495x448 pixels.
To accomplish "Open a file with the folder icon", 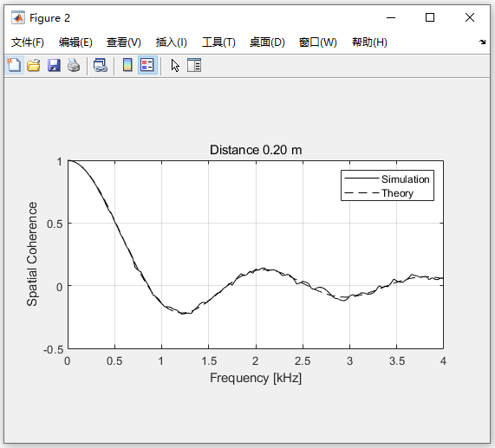I will [34, 65].
